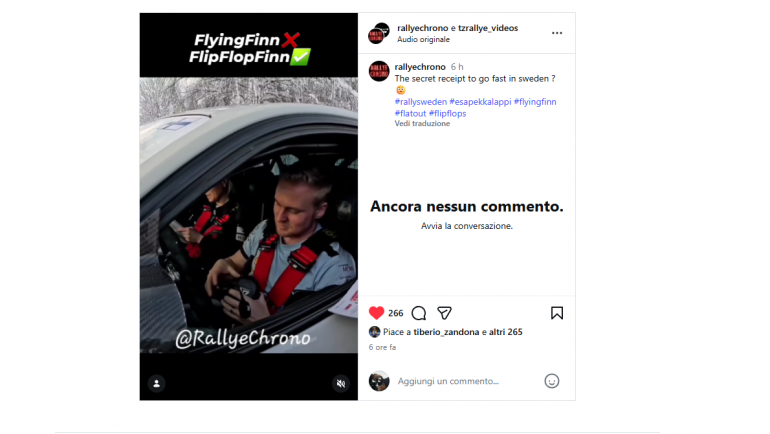The image size is (770, 434).
Task: Click Vedi traduzione to translate the caption
Action: point(422,124)
